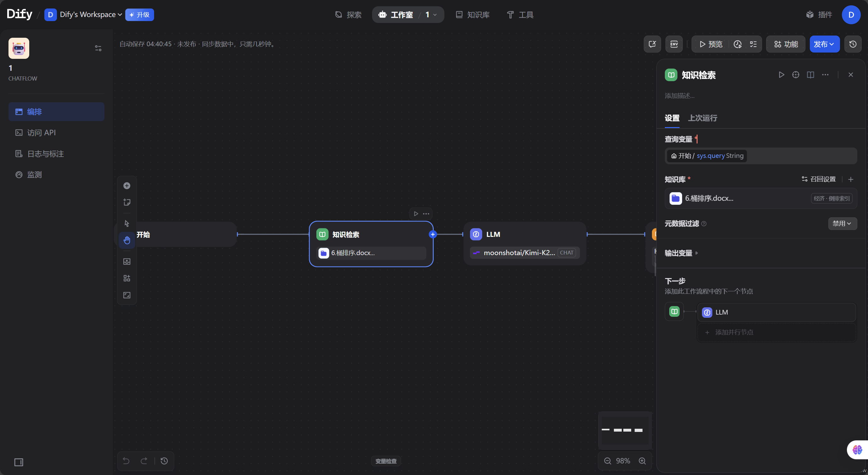The width and height of the screenshot is (868, 475).
Task: Open the 元数据过滤 禁用 dropdown
Action: 842,224
